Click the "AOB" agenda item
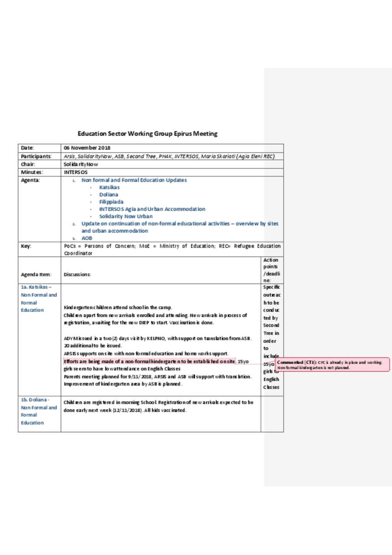Image resolution: width=392 pixels, height=555 pixels. click(87, 238)
